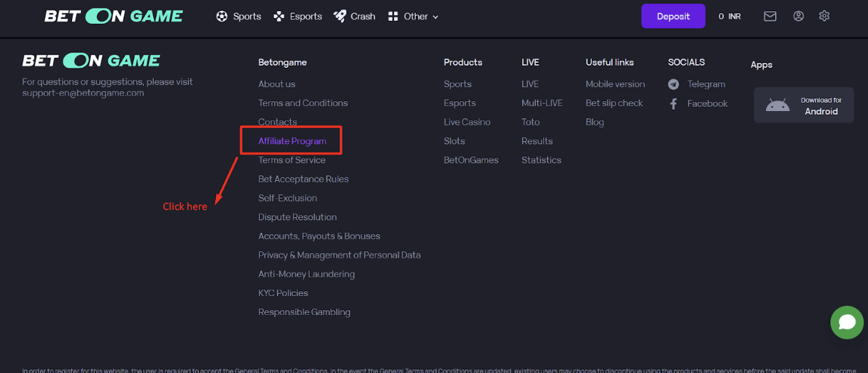
Task: Open the Mobile version link
Action: pyautogui.click(x=615, y=84)
